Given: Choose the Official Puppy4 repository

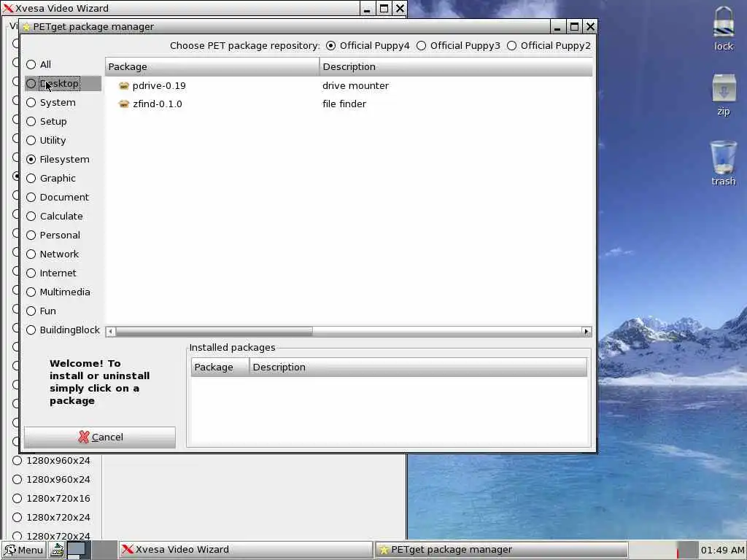Looking at the screenshot, I should coord(368,46).
